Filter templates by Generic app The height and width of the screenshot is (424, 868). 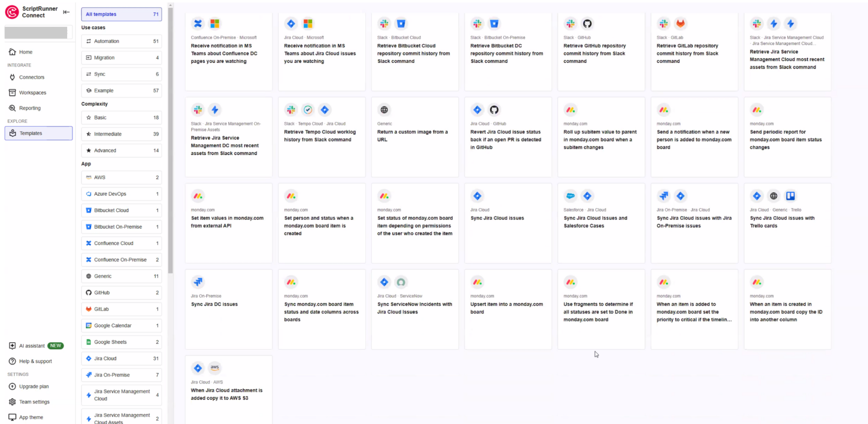(x=121, y=276)
